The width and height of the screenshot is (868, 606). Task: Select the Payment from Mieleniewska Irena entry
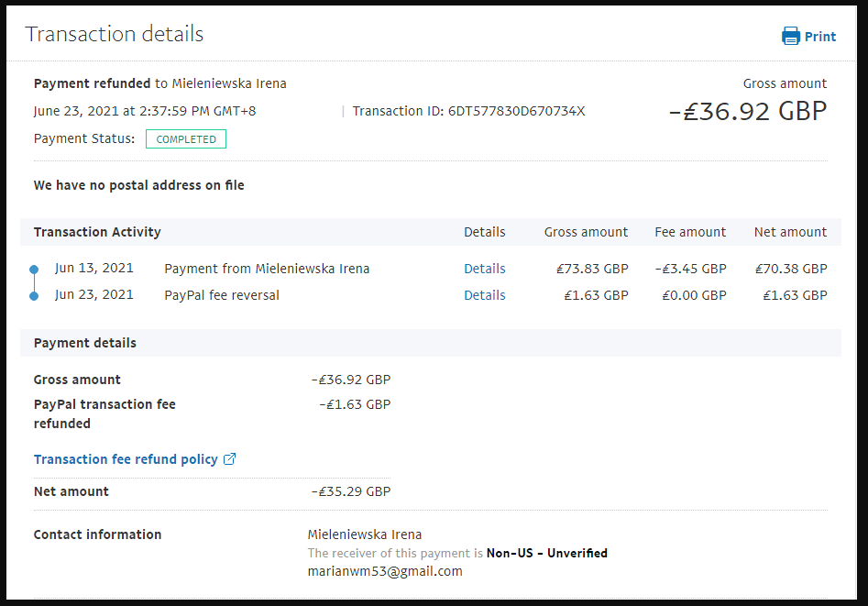267,269
